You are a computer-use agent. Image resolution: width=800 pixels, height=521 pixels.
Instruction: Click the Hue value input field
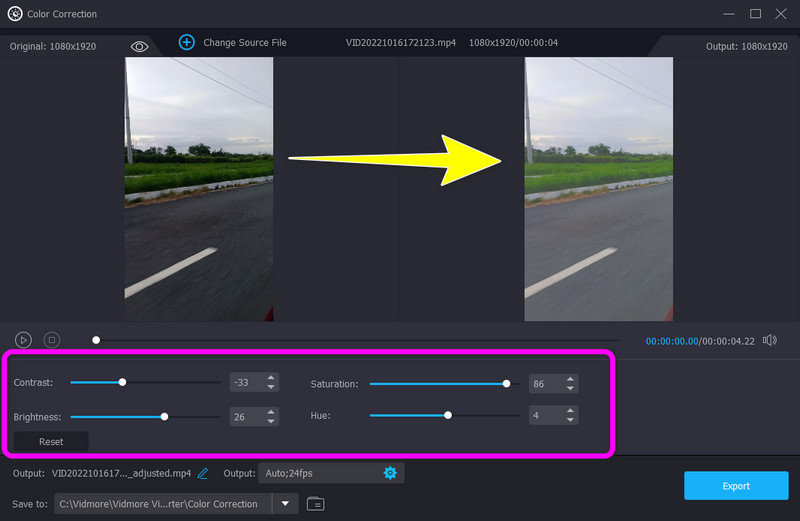tap(546, 415)
